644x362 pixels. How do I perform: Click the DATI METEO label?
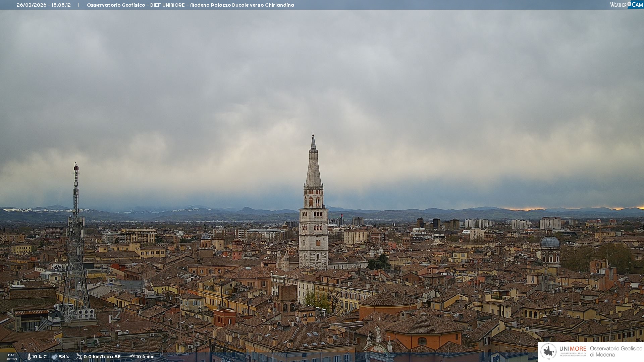[x=12, y=357]
